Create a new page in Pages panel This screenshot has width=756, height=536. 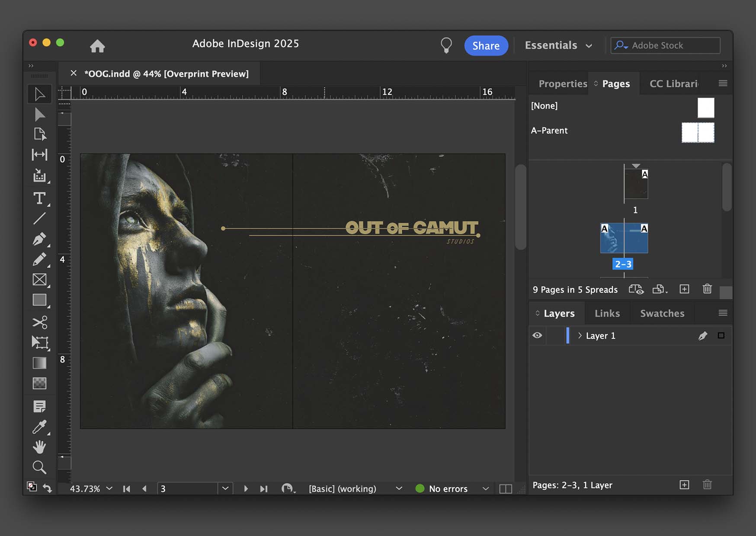click(x=684, y=289)
